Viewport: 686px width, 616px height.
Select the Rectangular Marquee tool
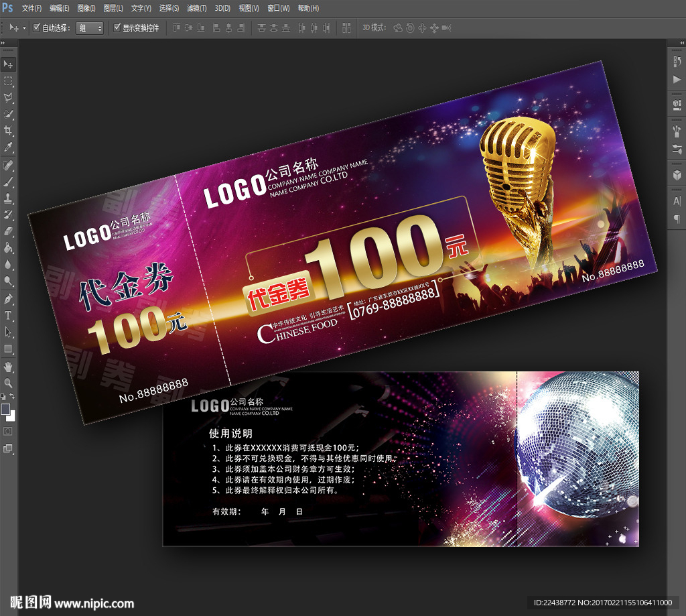pyautogui.click(x=8, y=81)
